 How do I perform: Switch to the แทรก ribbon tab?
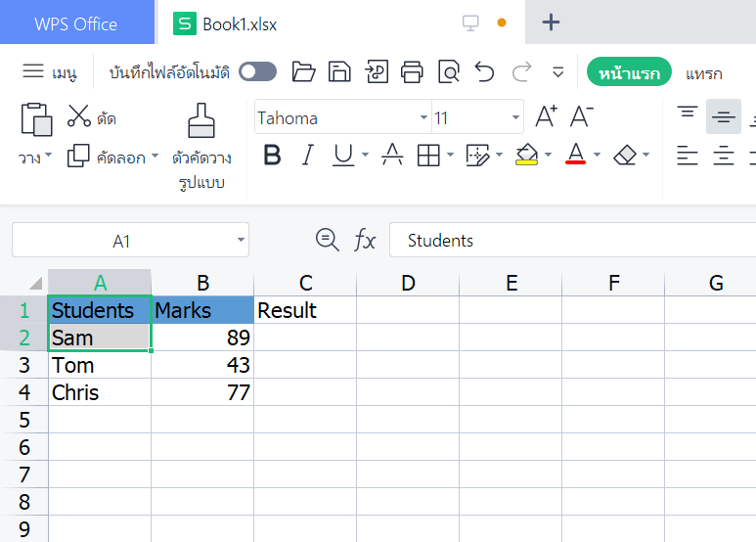pyautogui.click(x=703, y=72)
